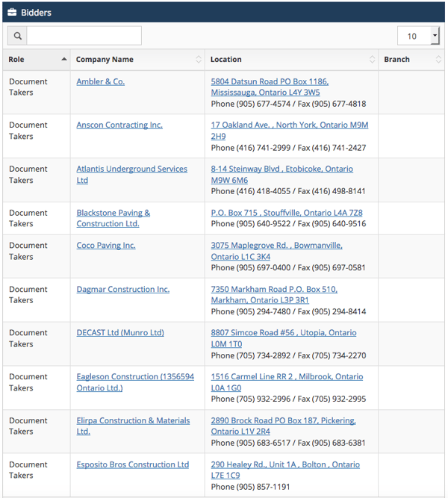The width and height of the screenshot is (448, 498).
Task: Click the 2890 Brock Road address link
Action: point(282,421)
